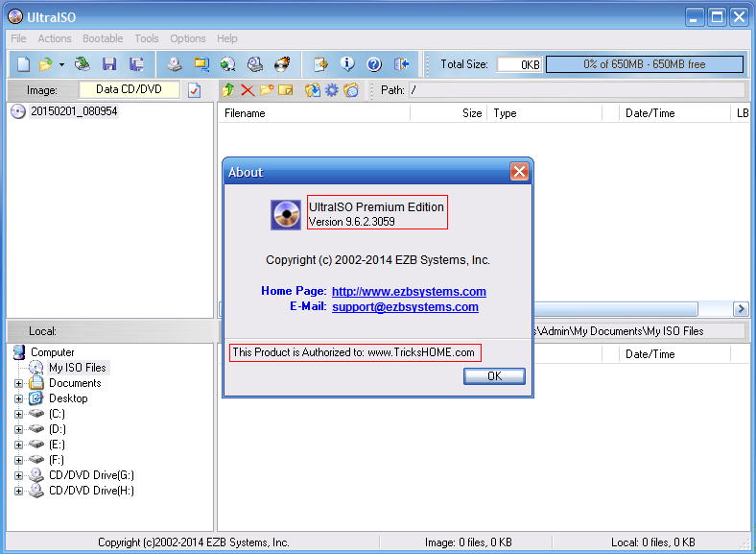Close the About dialog with red X
This screenshot has height=554, width=756.
tap(519, 171)
